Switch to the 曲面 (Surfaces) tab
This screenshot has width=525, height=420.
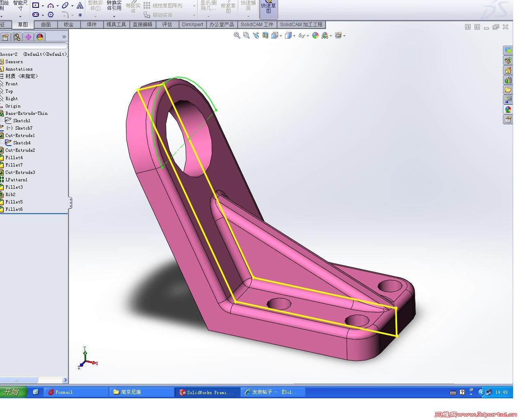[46, 25]
